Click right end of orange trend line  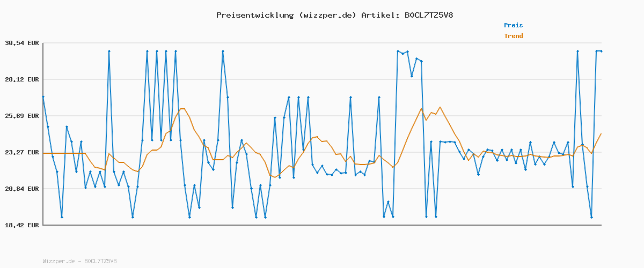[x=601, y=133]
